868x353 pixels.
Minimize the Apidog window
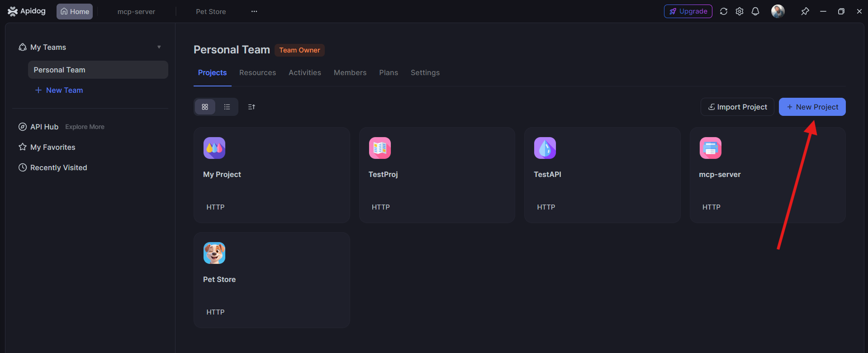click(x=823, y=11)
